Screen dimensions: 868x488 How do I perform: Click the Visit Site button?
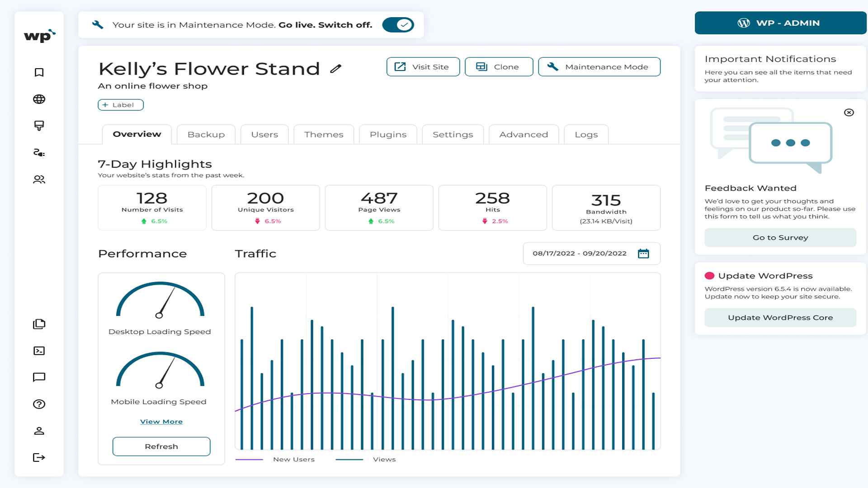[x=423, y=67]
